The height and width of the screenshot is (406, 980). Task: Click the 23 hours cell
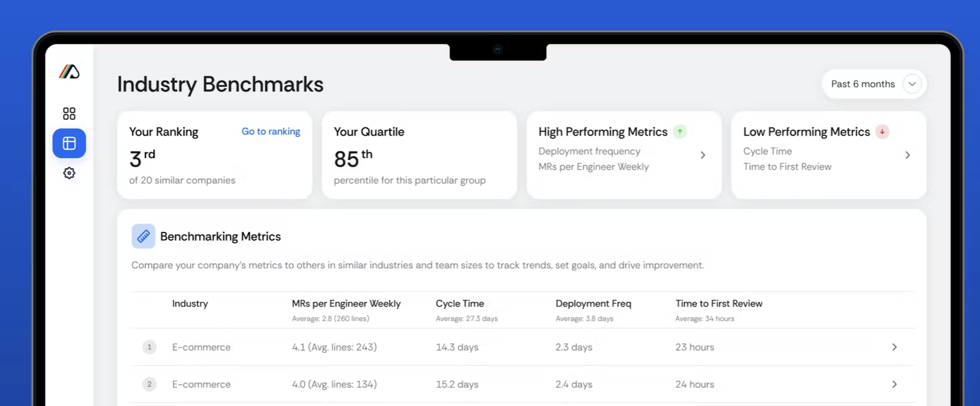(x=695, y=347)
